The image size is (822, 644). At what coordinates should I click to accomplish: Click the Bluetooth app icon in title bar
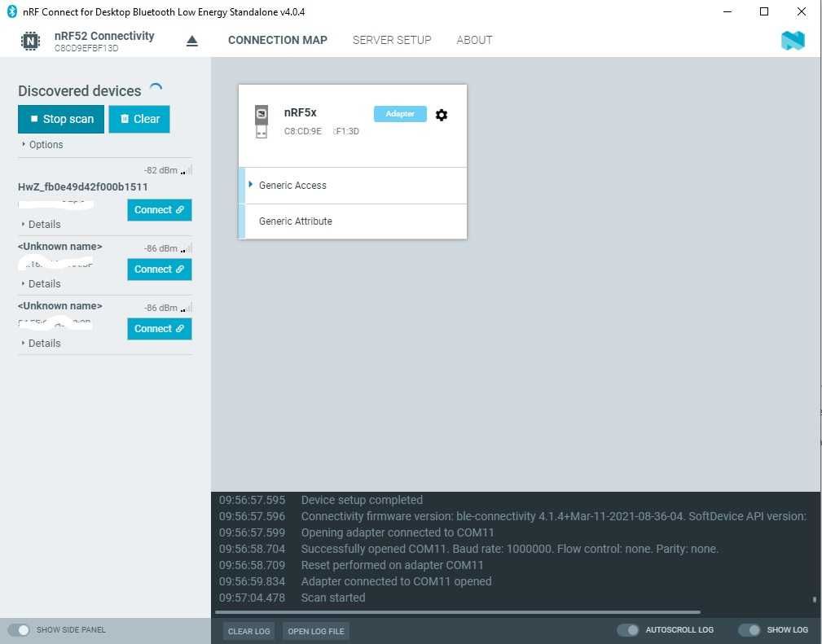point(11,11)
